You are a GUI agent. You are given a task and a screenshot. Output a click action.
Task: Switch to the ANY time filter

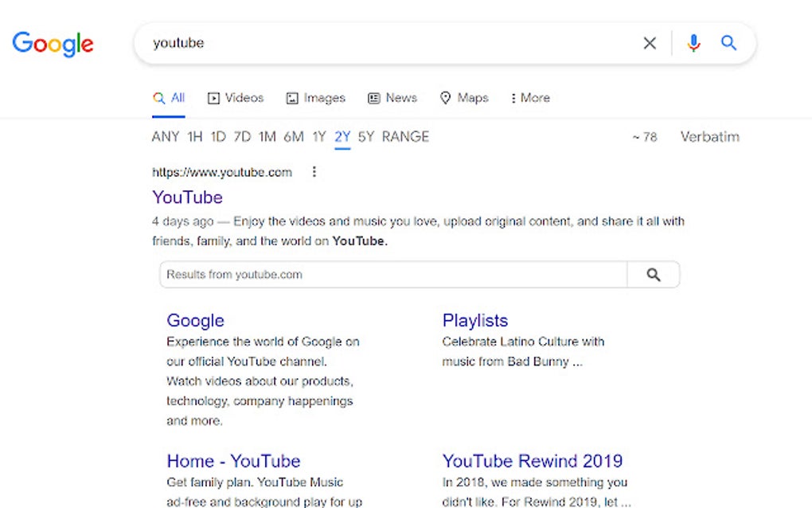(164, 136)
